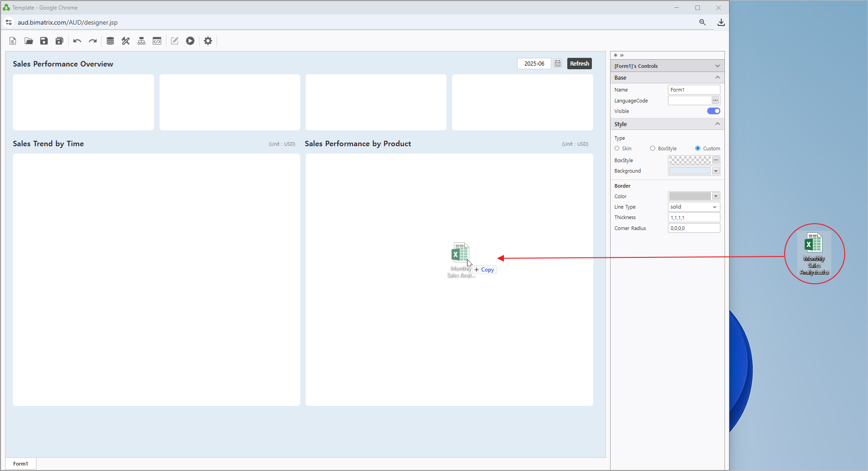Select the BoxStyle radio button

(x=652, y=148)
